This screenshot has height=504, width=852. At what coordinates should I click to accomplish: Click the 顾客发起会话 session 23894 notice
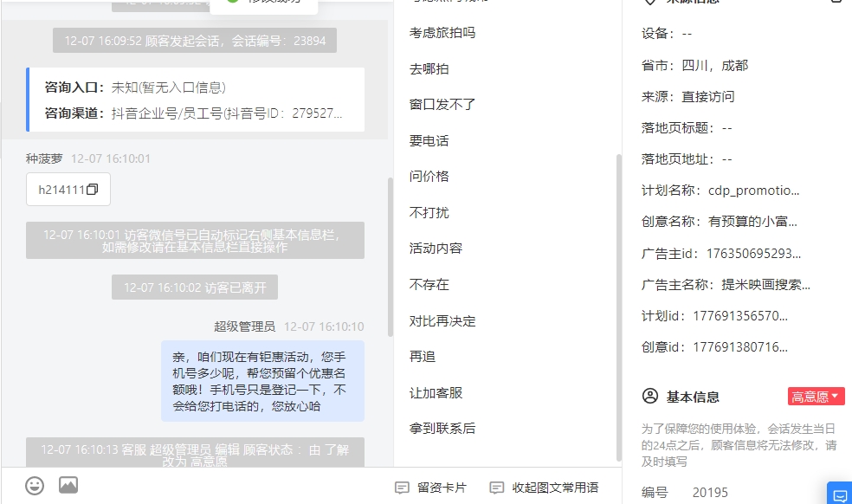[x=195, y=41]
